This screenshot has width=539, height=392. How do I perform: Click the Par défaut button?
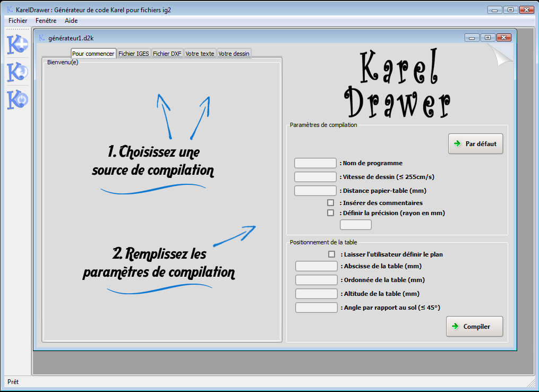pyautogui.click(x=476, y=144)
